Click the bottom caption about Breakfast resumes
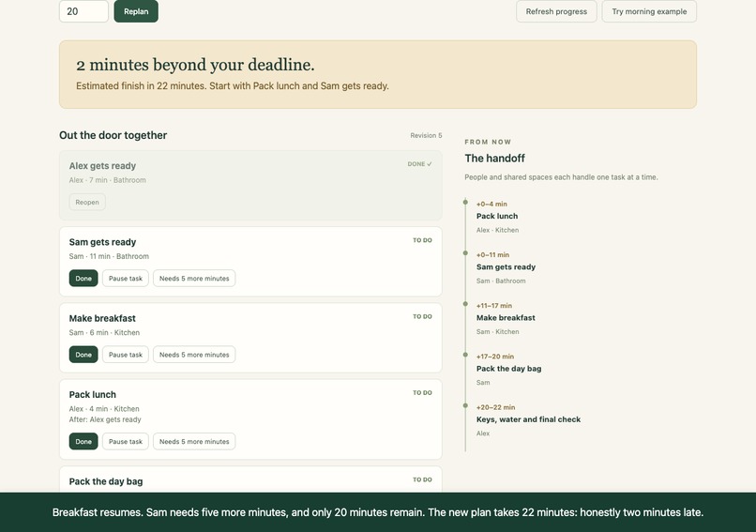The image size is (756, 532). pyautogui.click(x=378, y=512)
